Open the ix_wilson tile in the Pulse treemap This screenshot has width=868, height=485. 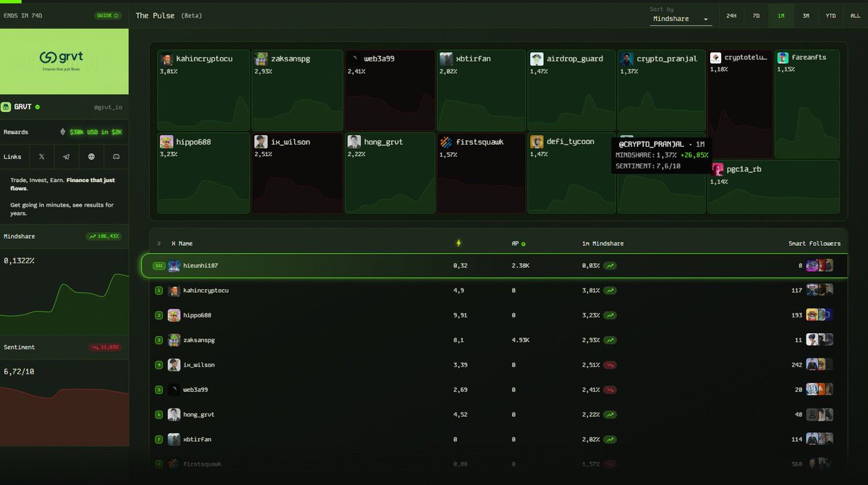(x=297, y=173)
